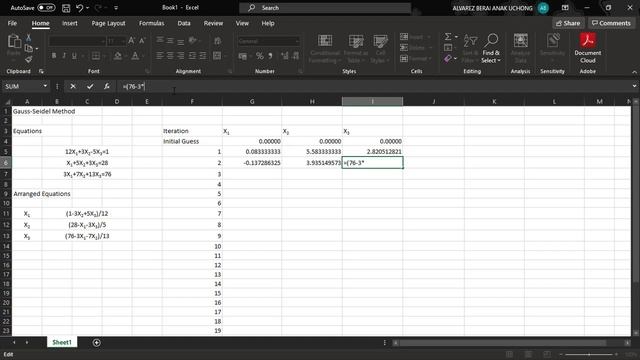Viewport: 640px width, 360px height.
Task: Click cell G5 showing 0.083333333
Action: [x=252, y=151]
